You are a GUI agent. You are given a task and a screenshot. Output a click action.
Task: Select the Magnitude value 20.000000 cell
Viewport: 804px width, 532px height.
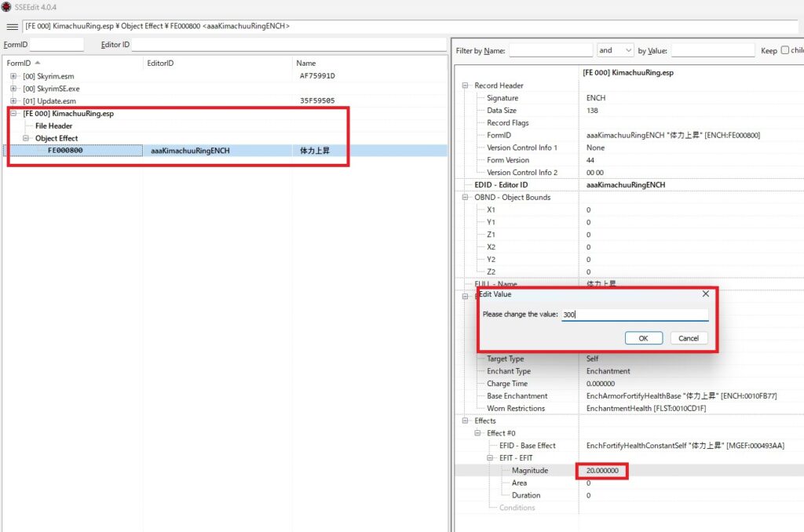click(x=603, y=471)
